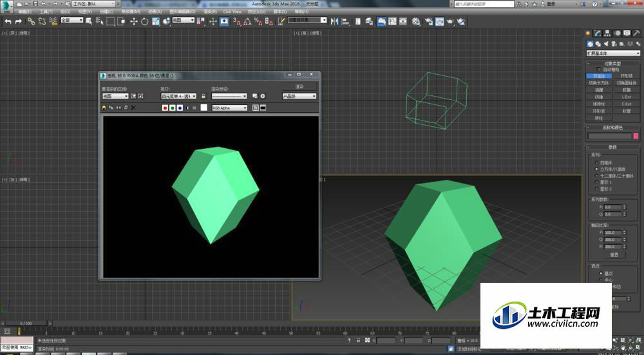Screen dimensions: 644x355
Task: Toggle the red channel in render window
Action: click(x=165, y=108)
